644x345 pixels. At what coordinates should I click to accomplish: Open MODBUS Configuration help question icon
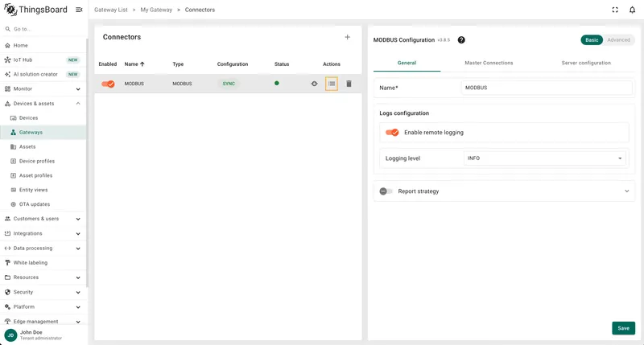click(461, 39)
